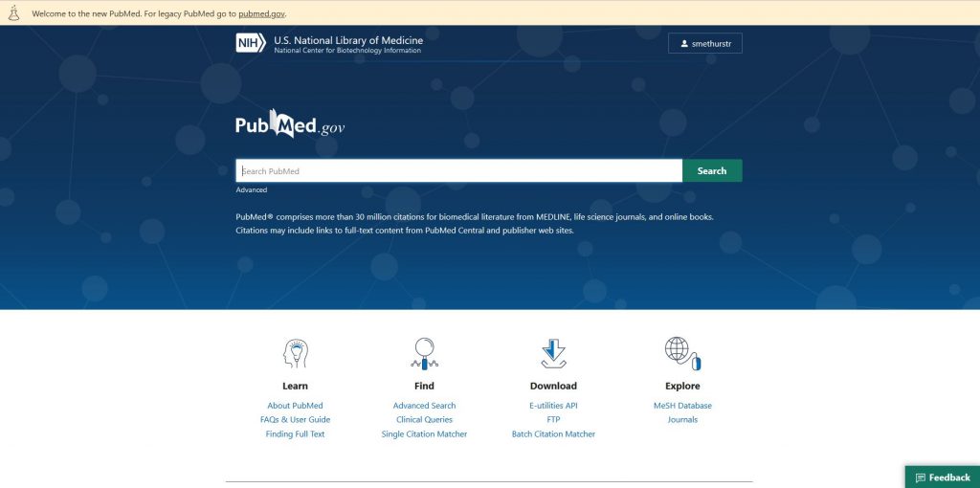Open the Feedback button

click(943, 477)
